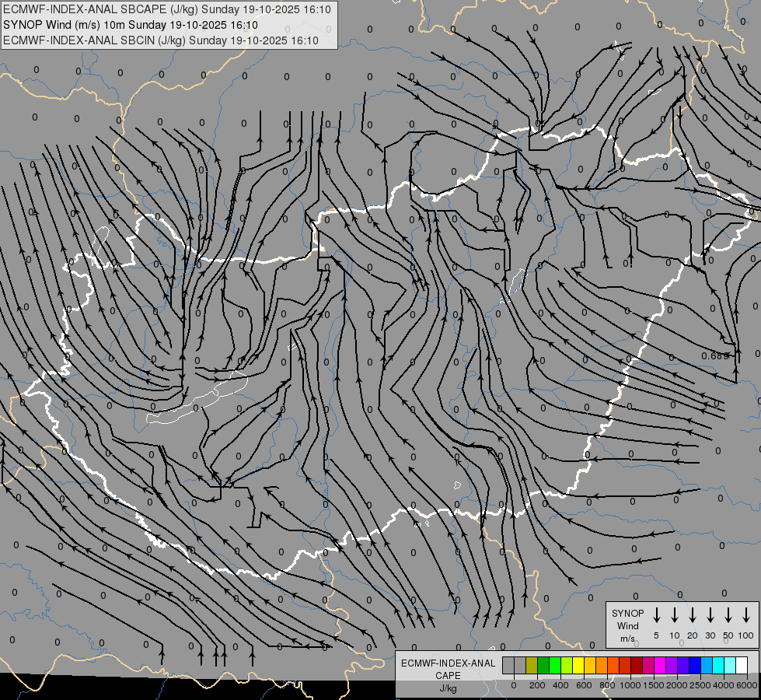Click the 800 tick label on the CAPE scale
Screen dimensions: 761x700
coord(607,685)
